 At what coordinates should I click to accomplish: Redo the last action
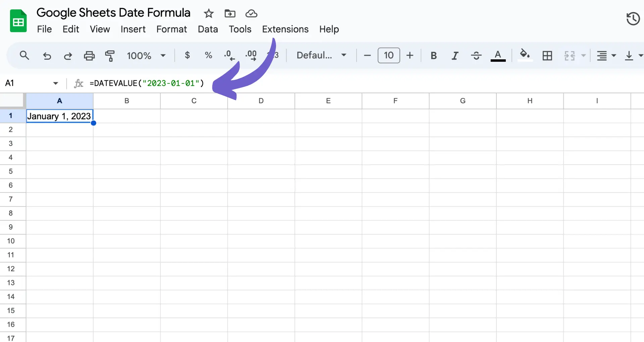coord(68,56)
